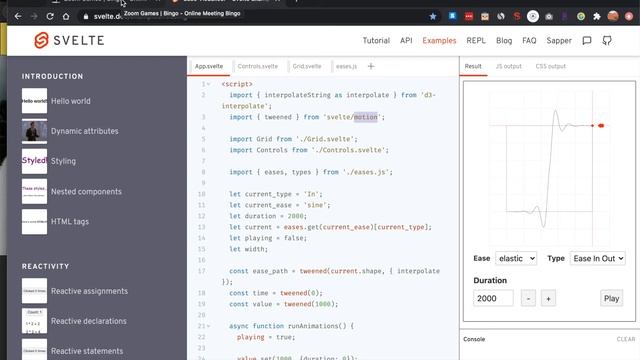Go back with browser back arrow

(18, 16)
